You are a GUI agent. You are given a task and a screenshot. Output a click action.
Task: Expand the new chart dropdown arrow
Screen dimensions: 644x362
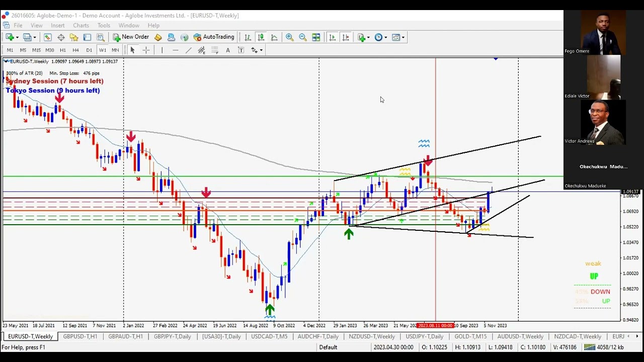point(17,37)
